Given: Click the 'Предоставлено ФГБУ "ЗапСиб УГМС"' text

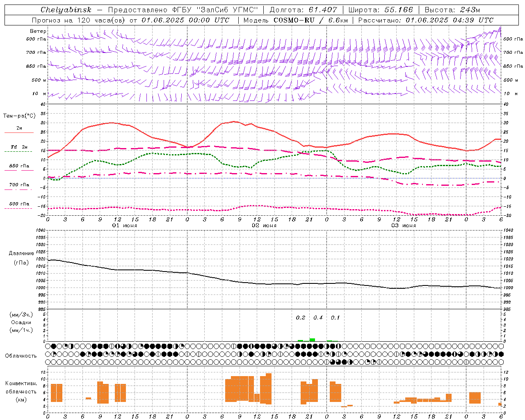Looking at the screenshot, I should pos(183,10).
